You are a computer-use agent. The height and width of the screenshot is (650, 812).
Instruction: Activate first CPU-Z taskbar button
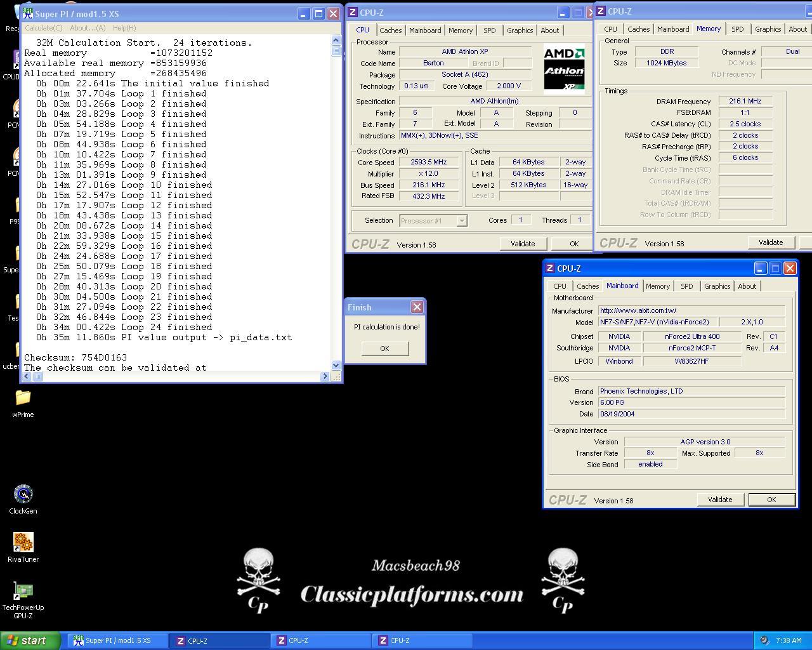coord(221,640)
